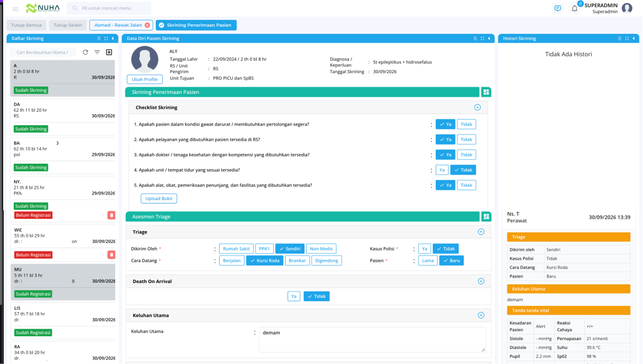This screenshot has height=364, width=643.
Task: Open grid options in Histori Skrining header
Action: coord(620,39)
